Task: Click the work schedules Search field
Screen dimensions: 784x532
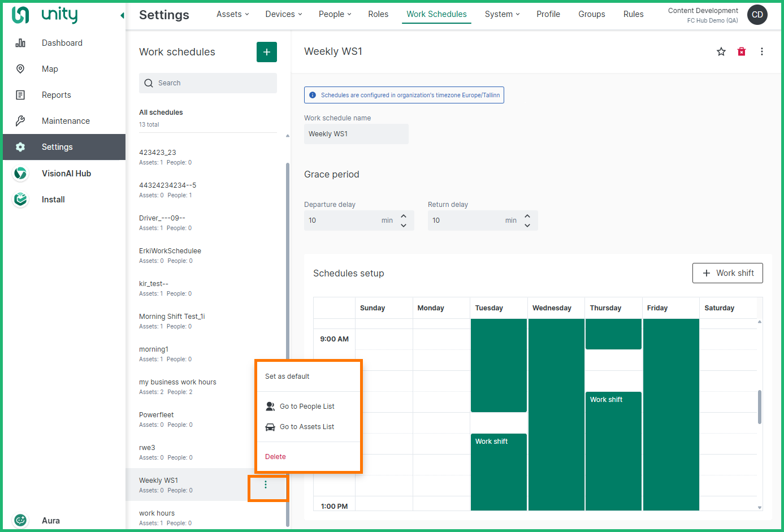Action: [x=208, y=83]
